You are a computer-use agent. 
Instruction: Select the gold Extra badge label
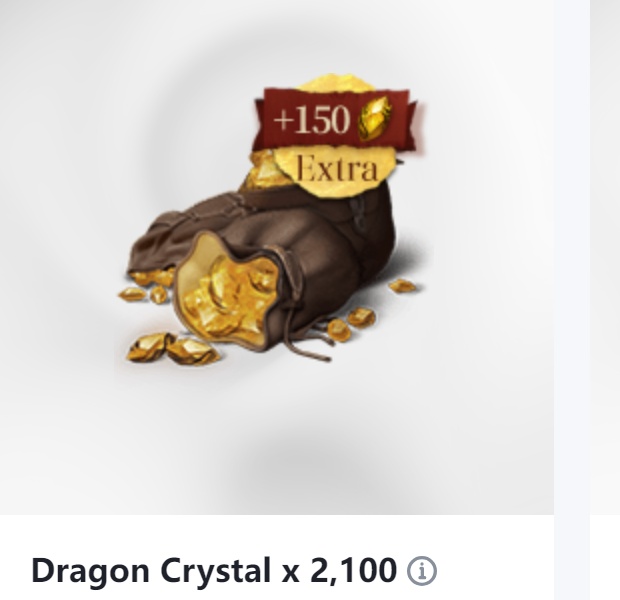(336, 169)
